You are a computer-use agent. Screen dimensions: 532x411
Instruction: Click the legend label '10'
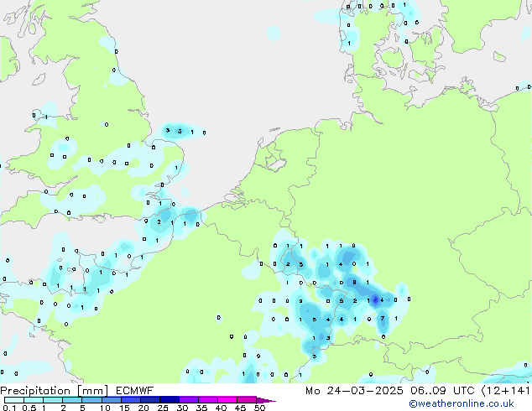[105, 408]
